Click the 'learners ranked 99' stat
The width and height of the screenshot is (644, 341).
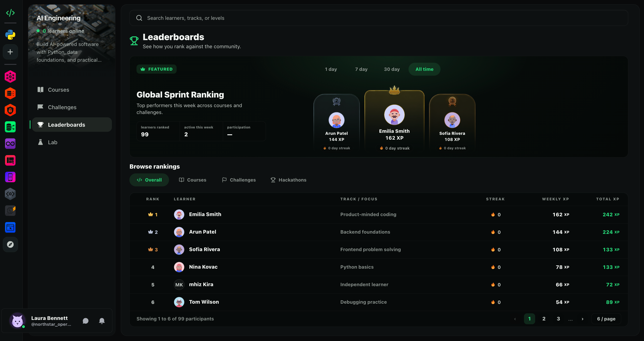coord(158,131)
